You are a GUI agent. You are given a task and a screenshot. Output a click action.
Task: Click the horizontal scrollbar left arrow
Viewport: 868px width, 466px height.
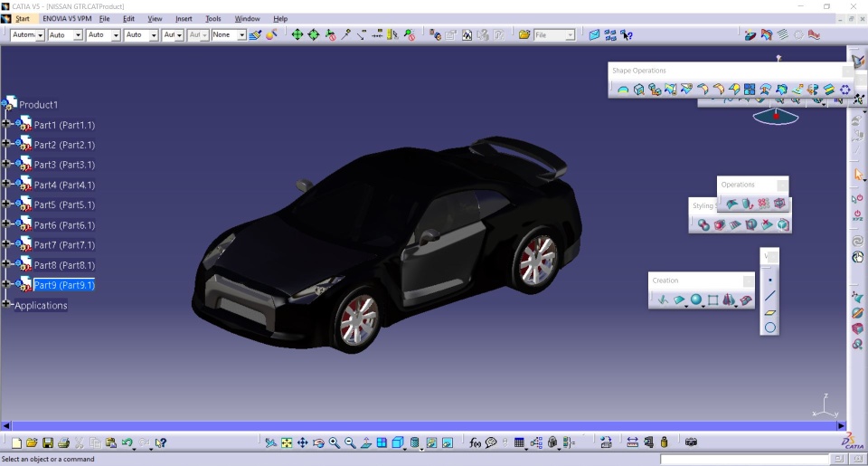6,426
